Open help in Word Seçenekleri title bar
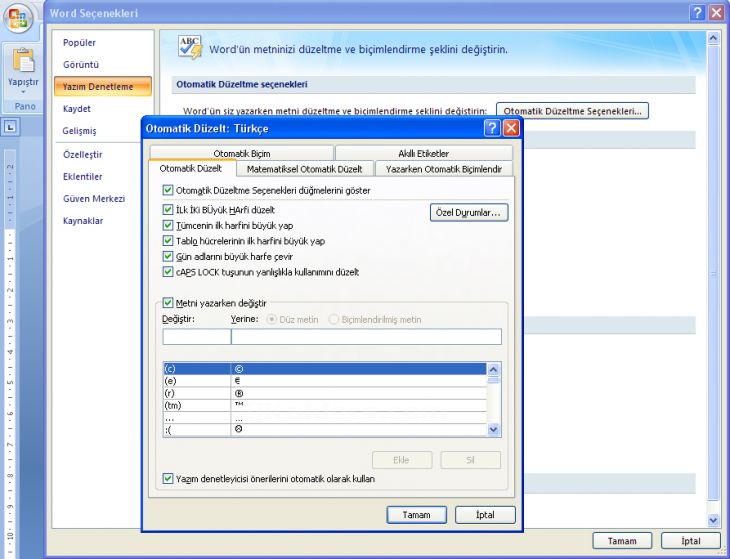 tap(697, 13)
